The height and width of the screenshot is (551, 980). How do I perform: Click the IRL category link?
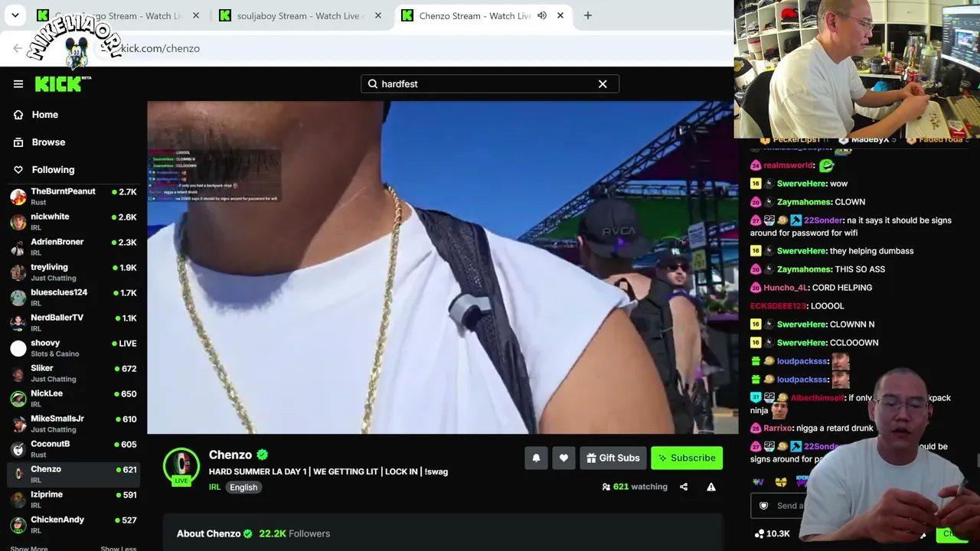(x=215, y=487)
